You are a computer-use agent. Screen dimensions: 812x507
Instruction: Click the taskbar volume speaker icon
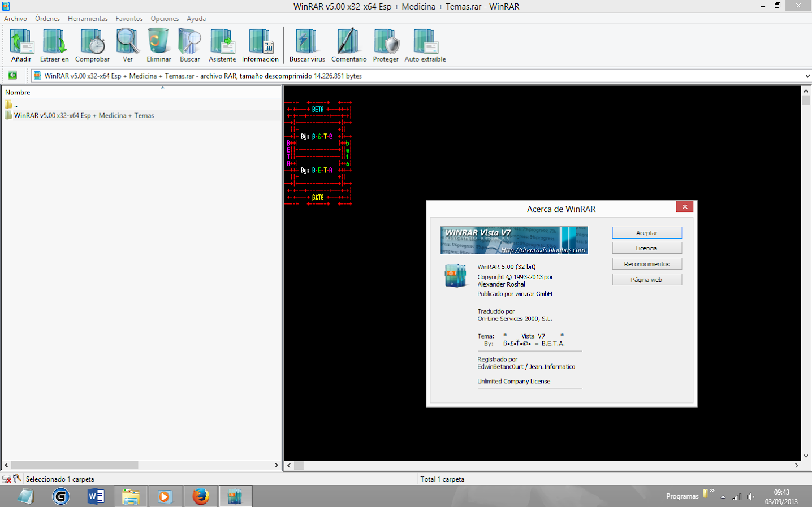(750, 497)
